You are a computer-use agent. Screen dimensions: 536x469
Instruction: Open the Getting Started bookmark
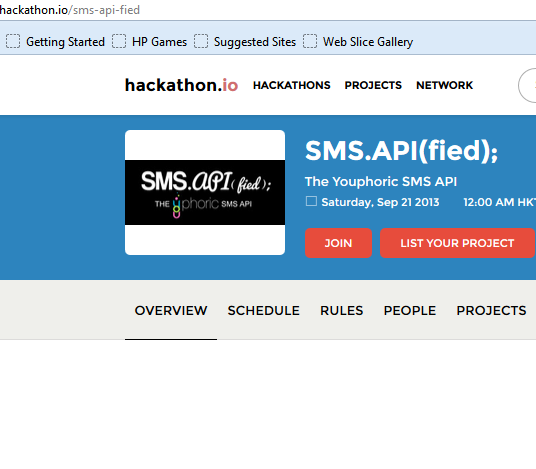(55, 42)
